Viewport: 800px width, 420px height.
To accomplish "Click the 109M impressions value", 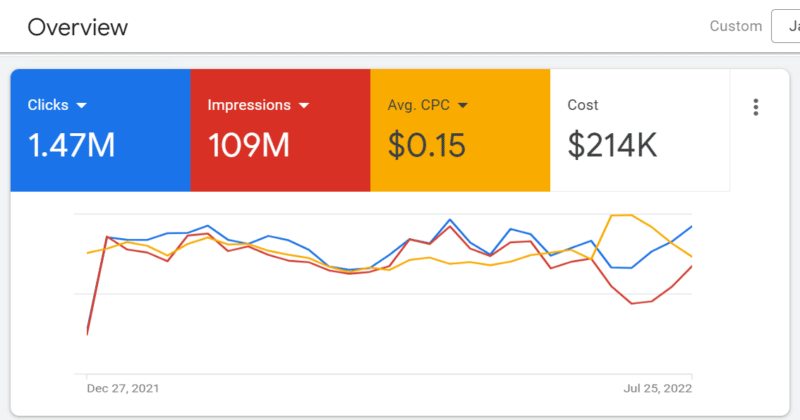I will click(249, 146).
